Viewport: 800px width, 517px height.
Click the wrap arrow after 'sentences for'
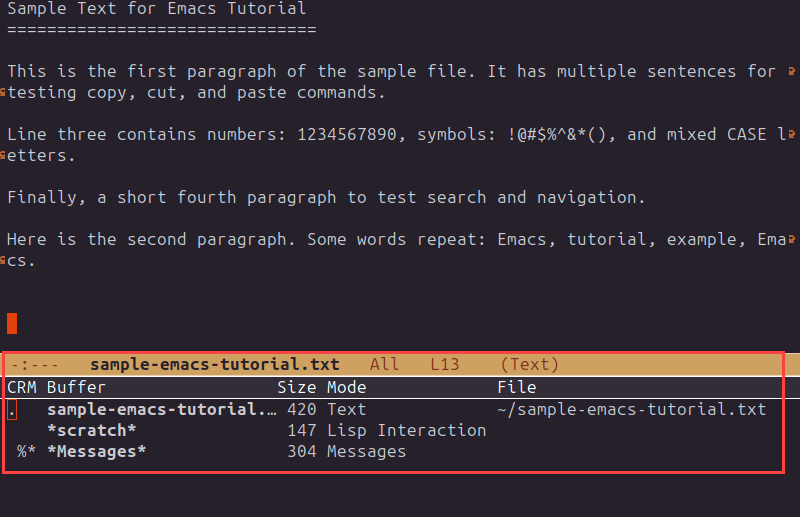click(x=792, y=71)
